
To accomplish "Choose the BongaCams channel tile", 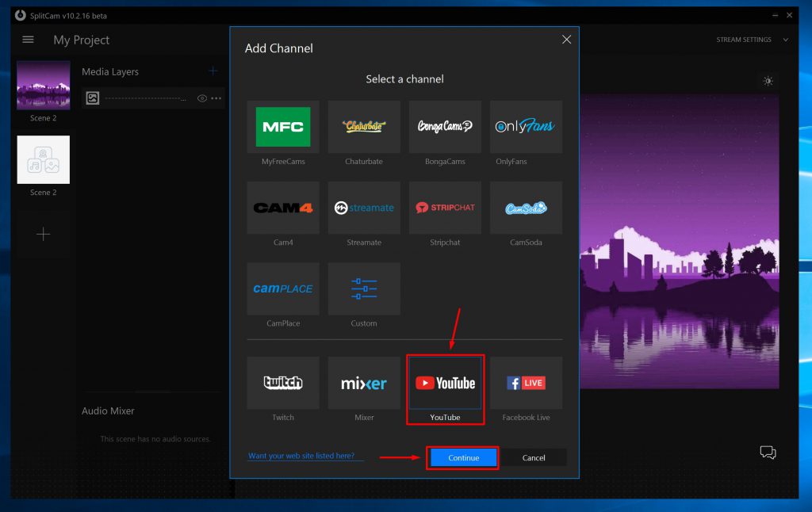I will click(445, 127).
